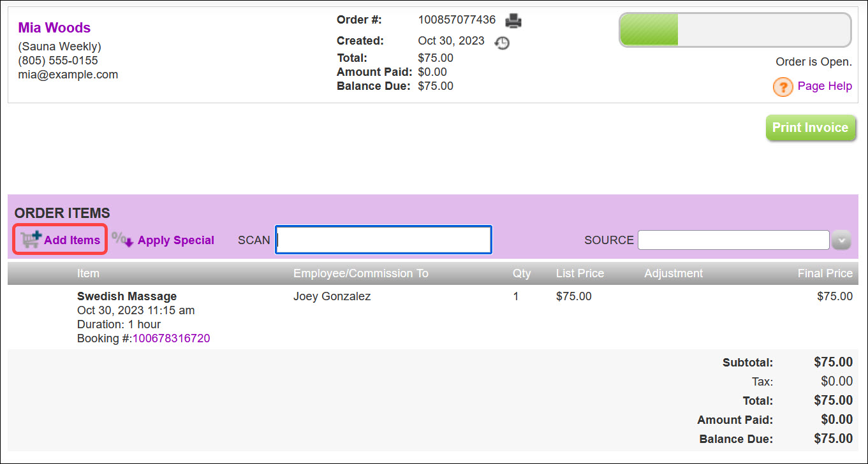Click mia@example.com email address
The height and width of the screenshot is (464, 868).
click(x=68, y=74)
